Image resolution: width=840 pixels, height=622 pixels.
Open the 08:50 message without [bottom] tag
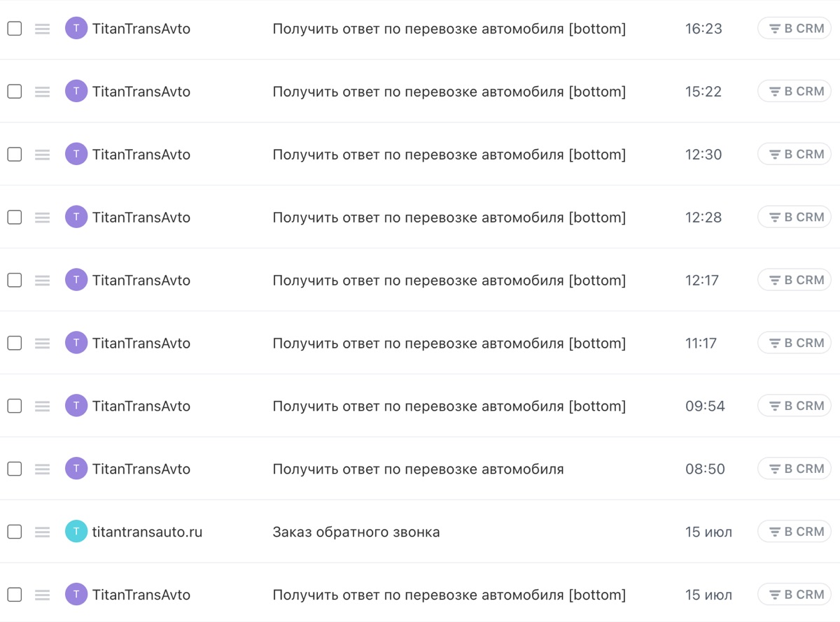point(418,469)
